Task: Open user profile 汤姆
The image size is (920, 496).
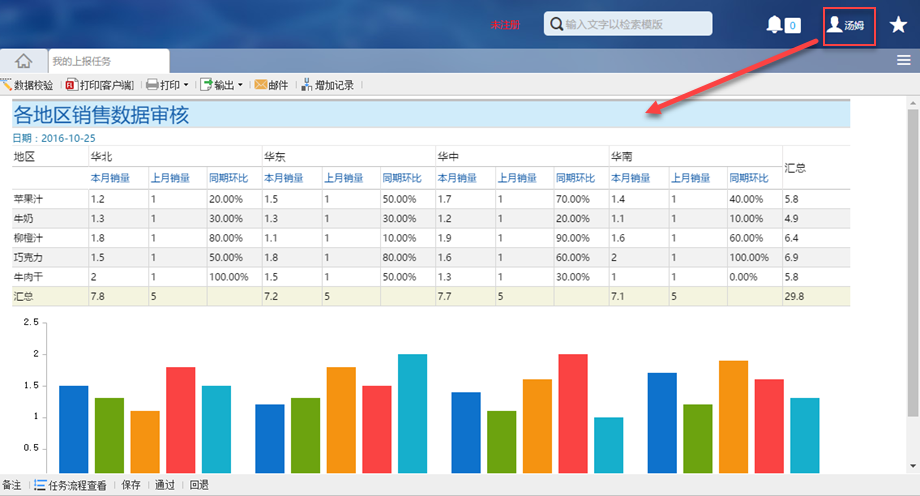Action: (849, 25)
